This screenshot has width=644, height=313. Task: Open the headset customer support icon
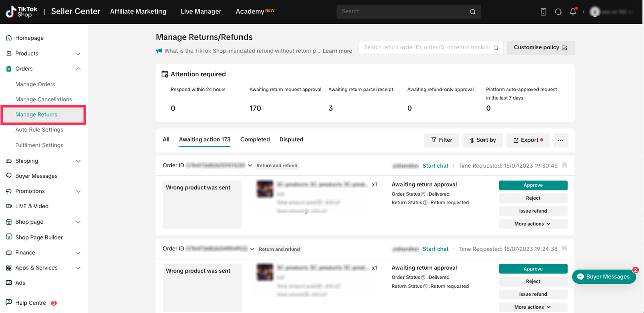[x=558, y=12]
